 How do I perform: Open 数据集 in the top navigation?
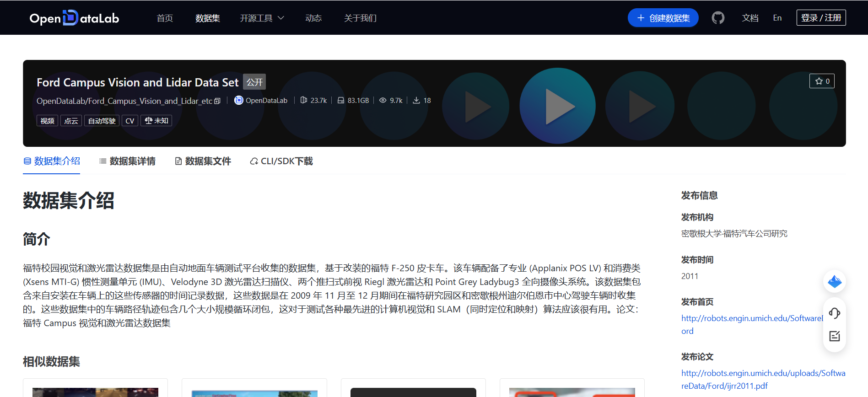tap(208, 18)
